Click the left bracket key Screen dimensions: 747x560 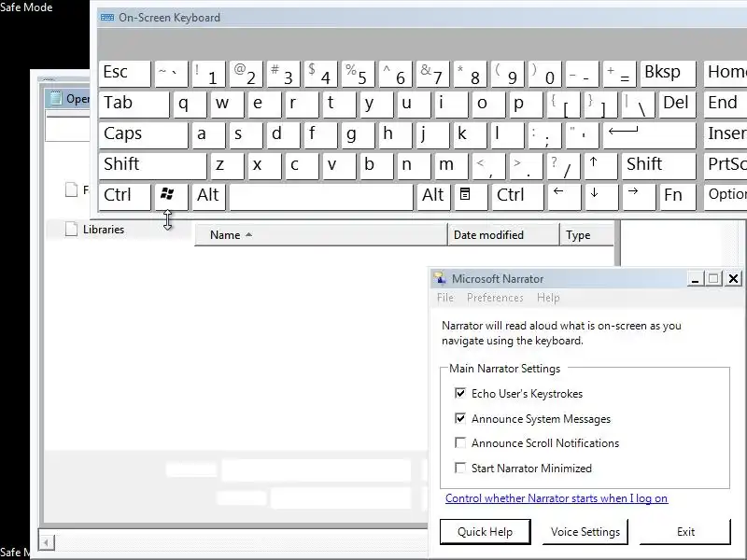(x=564, y=105)
